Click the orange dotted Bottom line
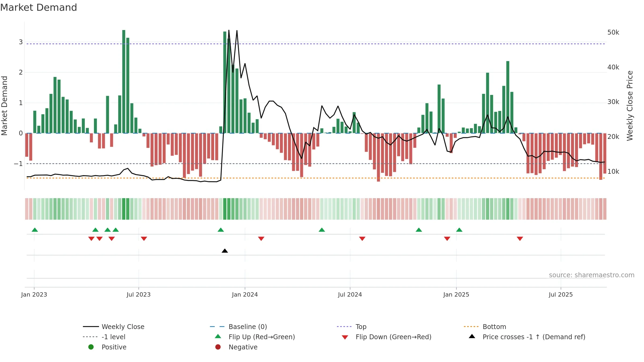The width and height of the screenshot is (644, 362). click(316, 178)
